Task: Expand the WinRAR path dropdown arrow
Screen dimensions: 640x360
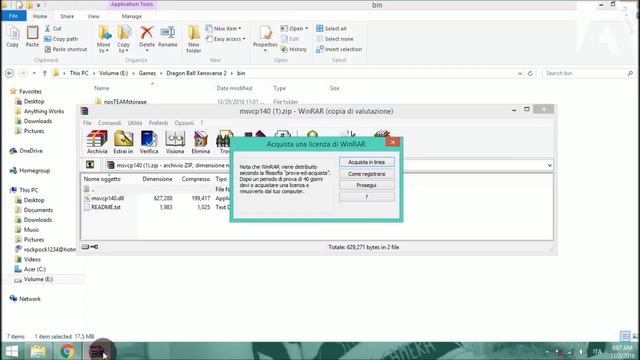Action: 549,165
